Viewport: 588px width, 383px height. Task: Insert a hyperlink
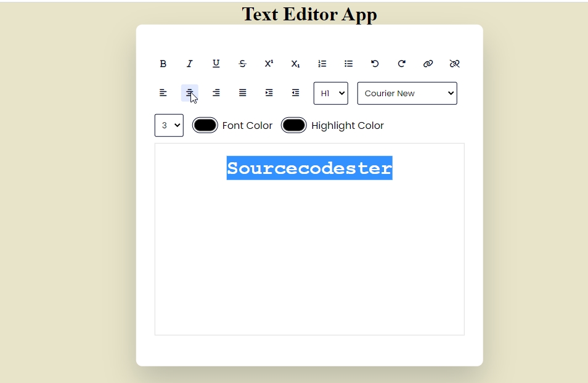tap(428, 64)
